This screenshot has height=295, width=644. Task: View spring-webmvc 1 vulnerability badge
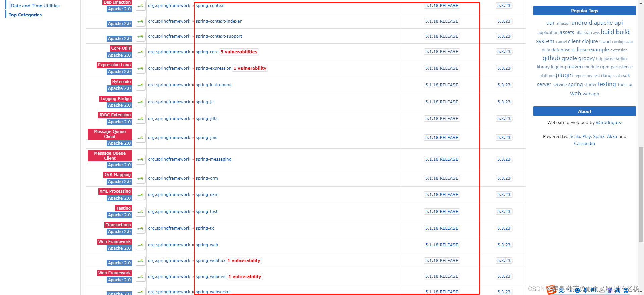click(245, 277)
